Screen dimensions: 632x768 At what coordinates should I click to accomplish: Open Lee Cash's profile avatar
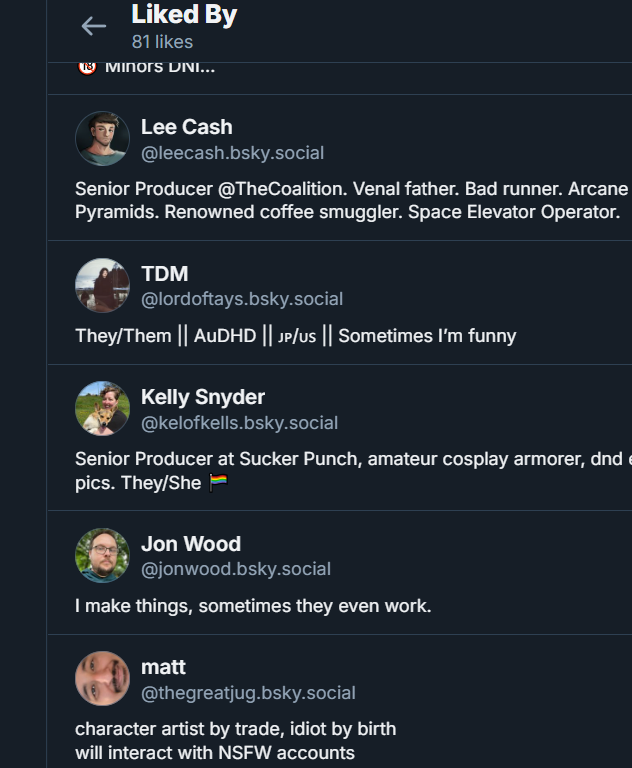click(102, 139)
